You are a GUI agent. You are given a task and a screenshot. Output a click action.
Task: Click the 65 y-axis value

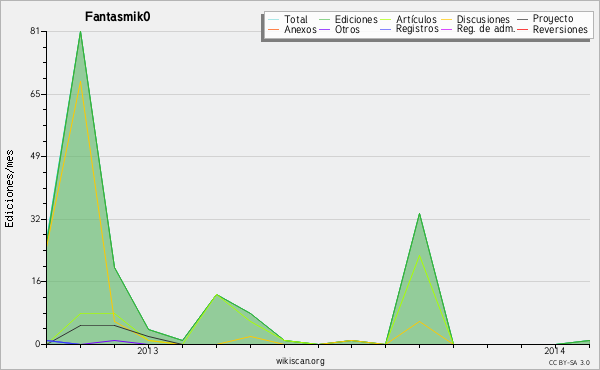click(x=35, y=94)
